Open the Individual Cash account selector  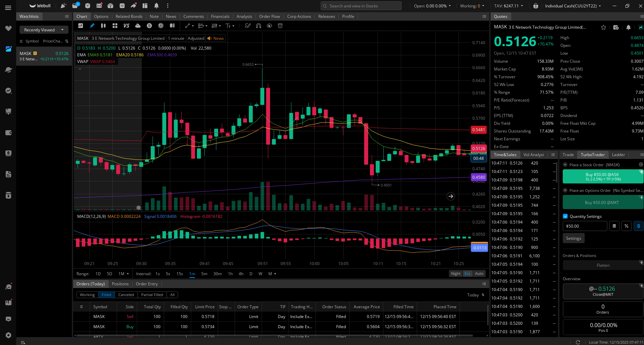(573, 6)
